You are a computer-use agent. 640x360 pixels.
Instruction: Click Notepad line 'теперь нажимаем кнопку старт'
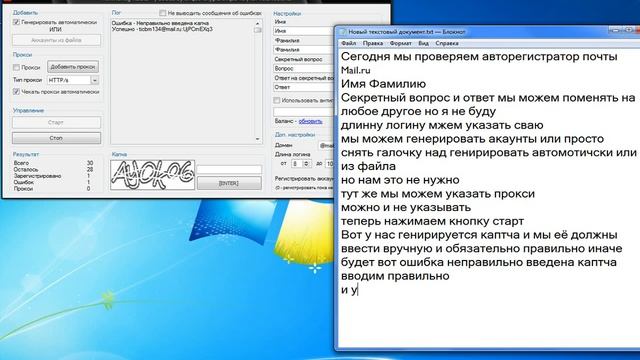[x=432, y=221]
